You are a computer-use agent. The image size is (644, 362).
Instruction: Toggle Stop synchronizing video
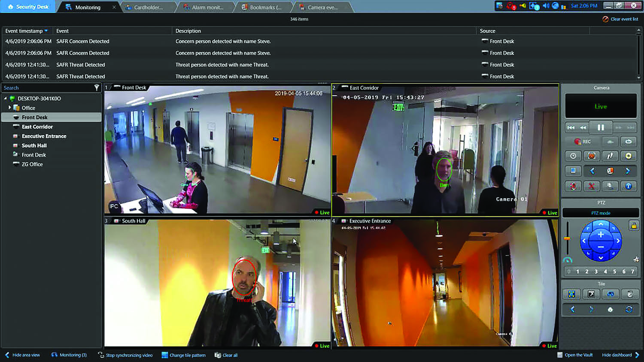click(125, 355)
